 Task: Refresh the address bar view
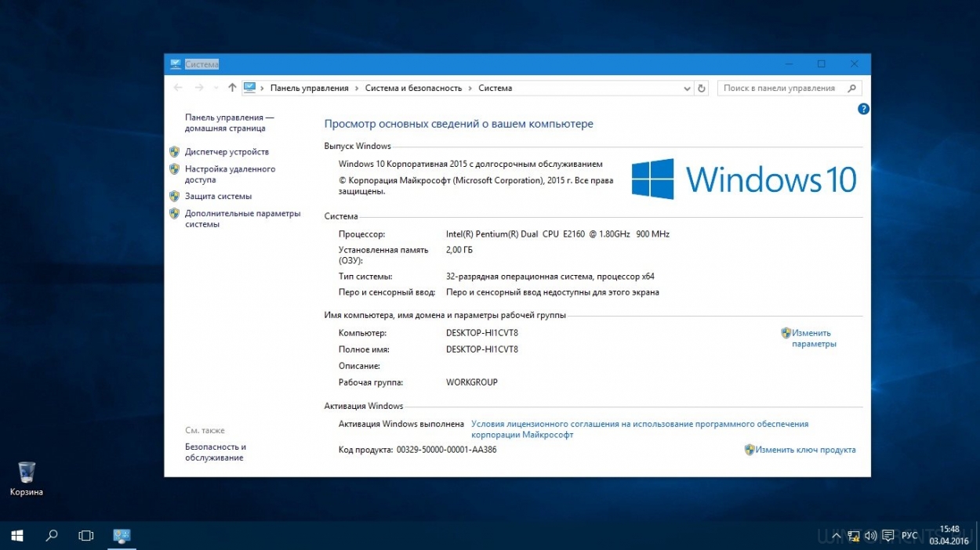coord(702,89)
